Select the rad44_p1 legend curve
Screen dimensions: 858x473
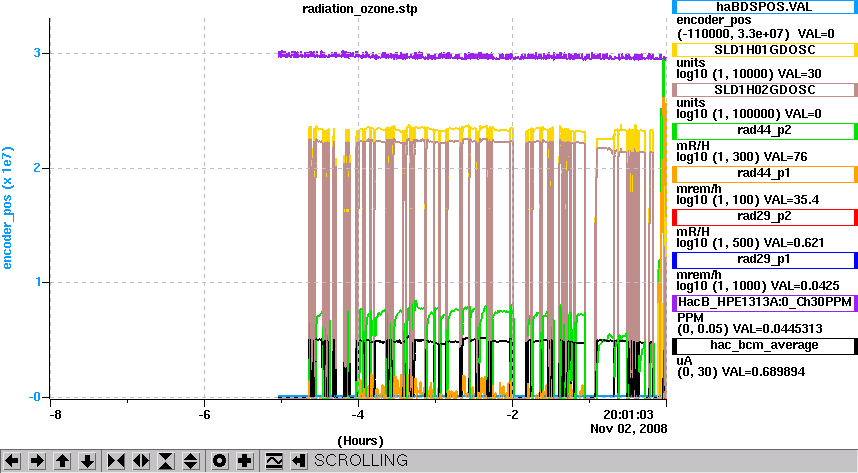coord(764,174)
